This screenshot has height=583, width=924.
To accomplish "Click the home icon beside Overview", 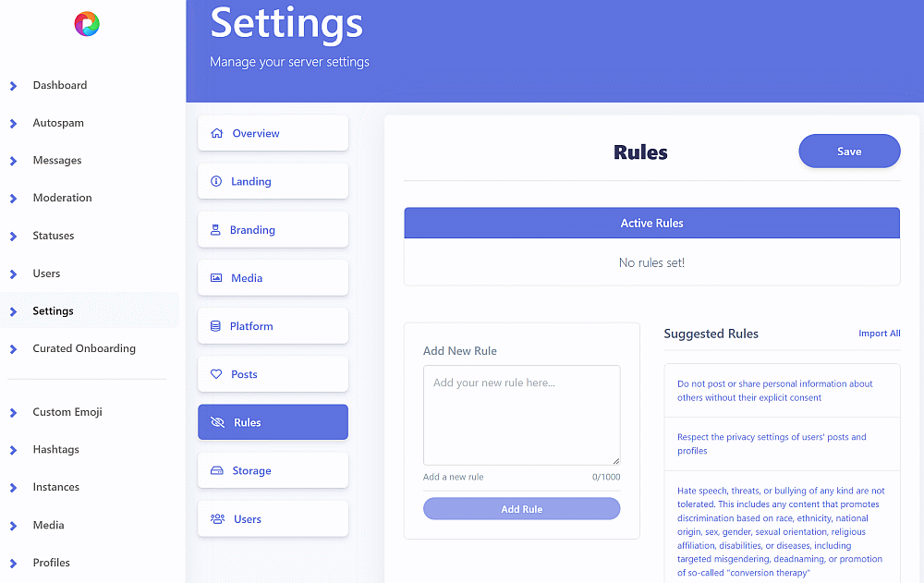I will tap(217, 133).
